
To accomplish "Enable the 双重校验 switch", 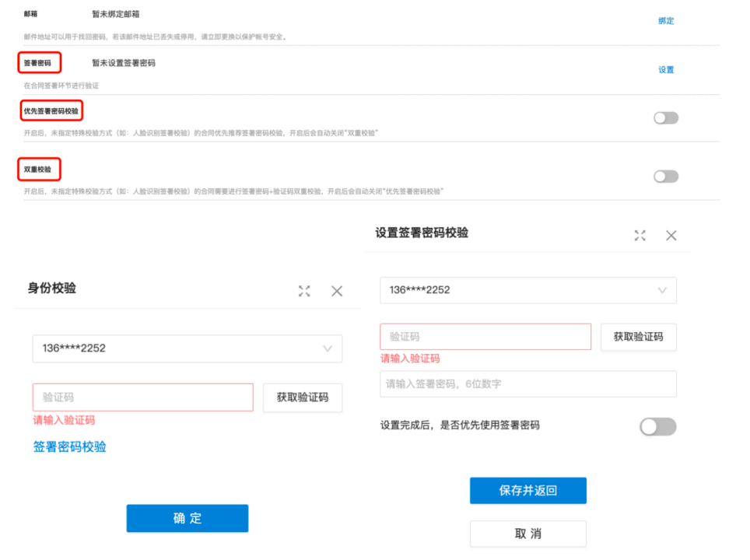I will 665,177.
